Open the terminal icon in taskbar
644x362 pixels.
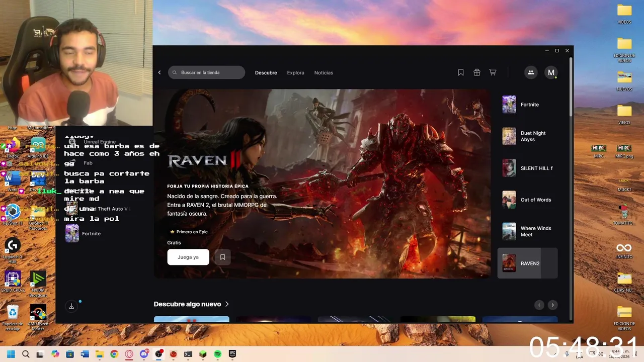click(188, 354)
